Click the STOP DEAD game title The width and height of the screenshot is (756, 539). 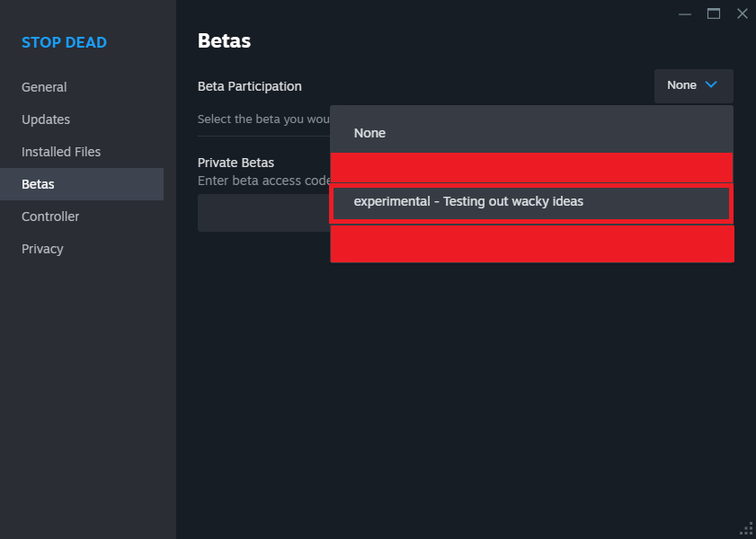[x=64, y=43]
